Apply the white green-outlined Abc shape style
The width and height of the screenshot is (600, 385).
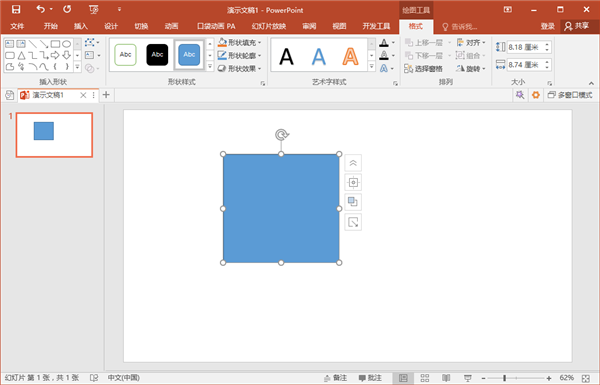(x=126, y=55)
